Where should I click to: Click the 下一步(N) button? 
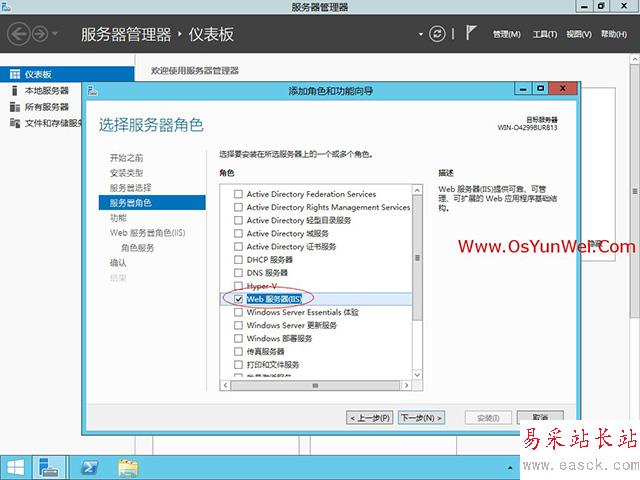coord(421,418)
